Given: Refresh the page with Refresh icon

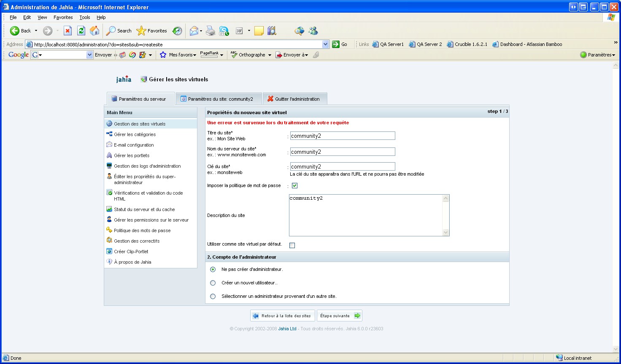Looking at the screenshot, I should point(81,31).
